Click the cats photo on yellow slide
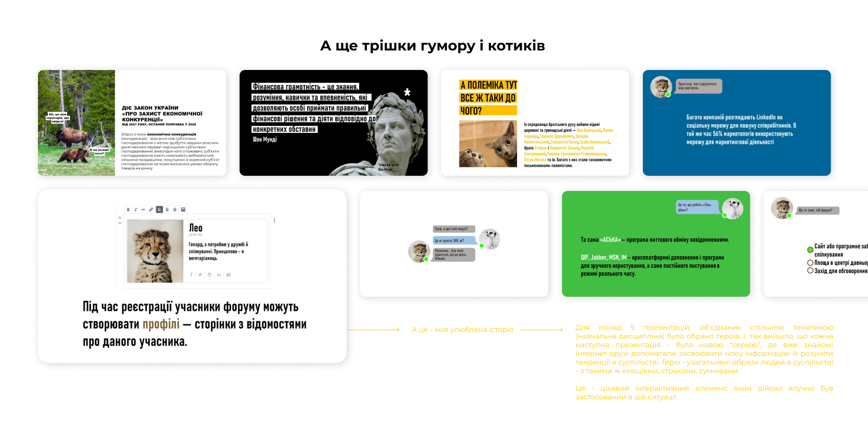Image resolution: width=868 pixels, height=434 pixels. pyautogui.click(x=488, y=144)
